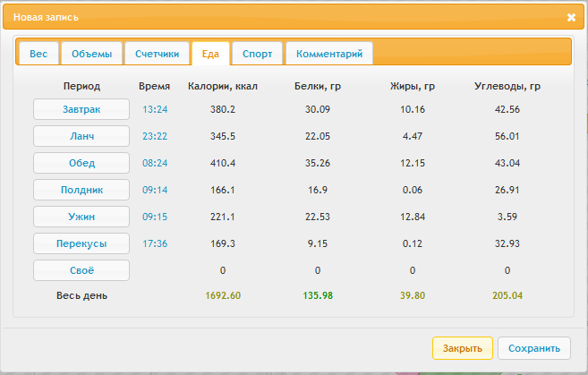Click the Завтрак period button
Viewport: 588px width, 375px height.
81,109
